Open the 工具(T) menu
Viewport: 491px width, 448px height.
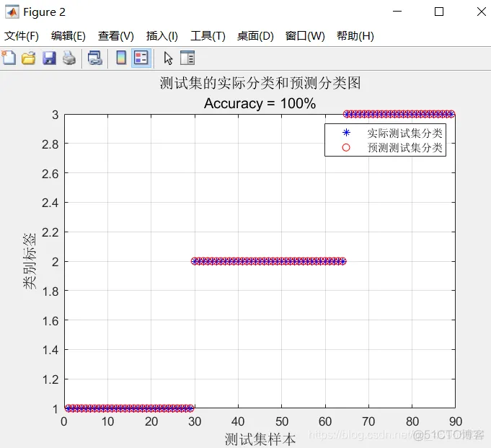pyautogui.click(x=208, y=36)
